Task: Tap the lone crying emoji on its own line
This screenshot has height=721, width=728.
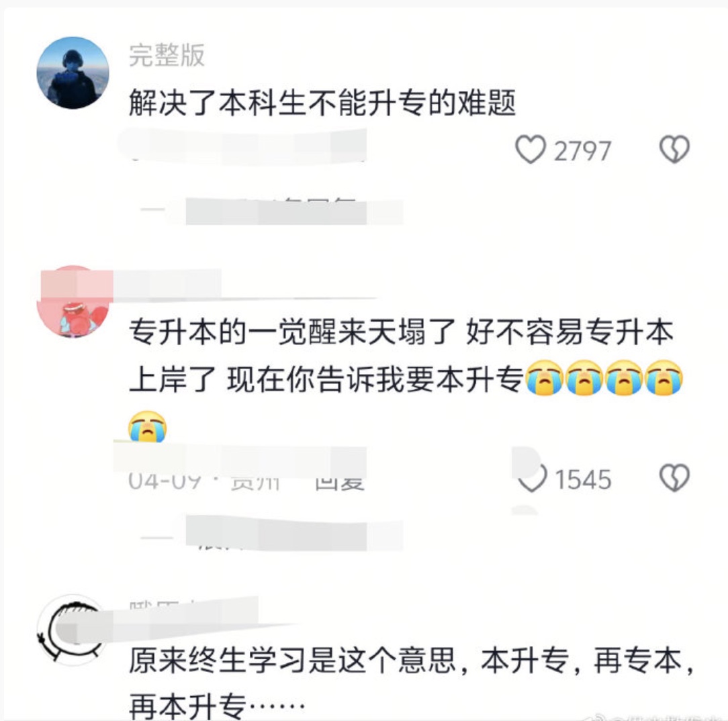Action: click(x=146, y=426)
